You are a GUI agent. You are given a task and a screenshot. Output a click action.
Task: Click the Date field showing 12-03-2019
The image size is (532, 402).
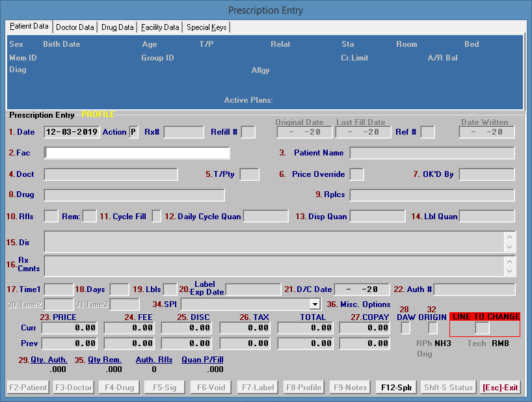(72, 132)
